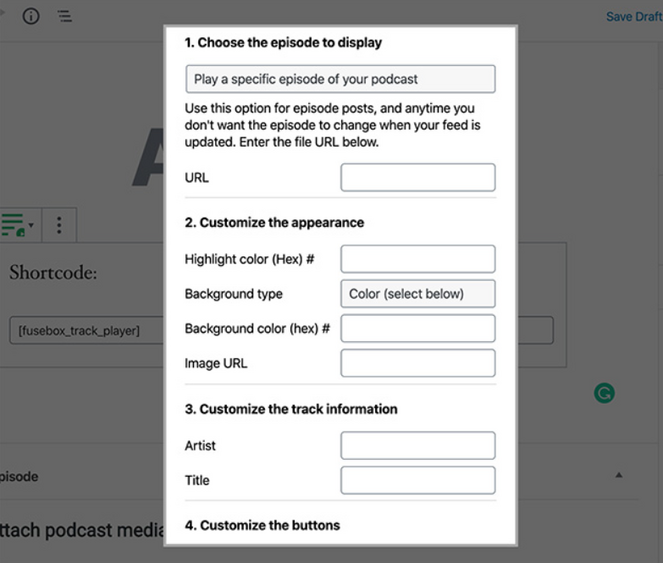Click the green Grammarly icon
The image size is (663, 563).
point(604,394)
